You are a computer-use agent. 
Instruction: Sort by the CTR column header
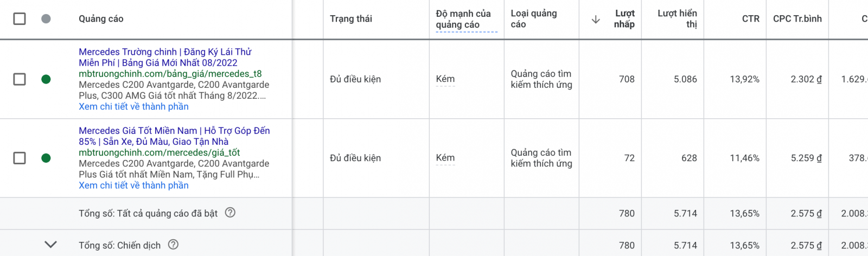coord(751,19)
